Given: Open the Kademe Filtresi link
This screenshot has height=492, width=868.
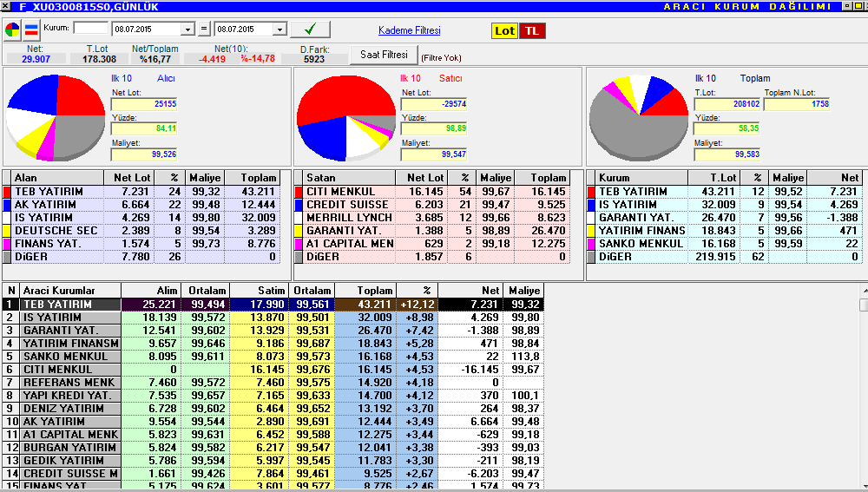Looking at the screenshot, I should point(410,30).
